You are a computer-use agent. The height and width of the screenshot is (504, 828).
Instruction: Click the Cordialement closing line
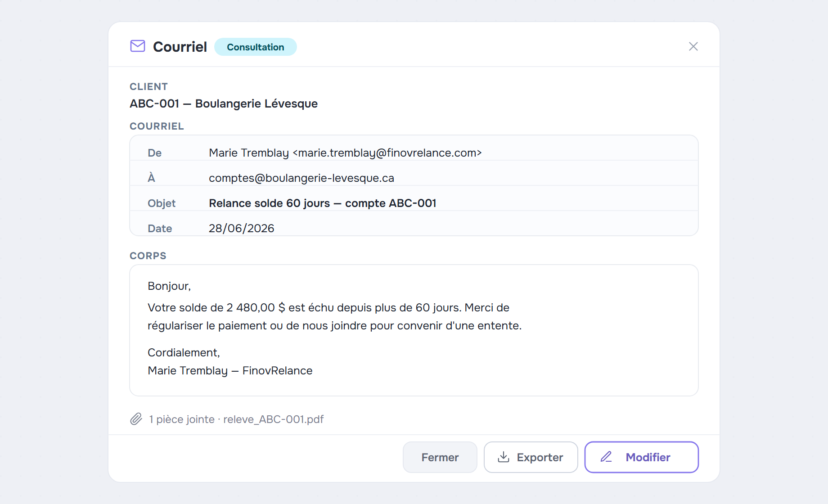184,353
